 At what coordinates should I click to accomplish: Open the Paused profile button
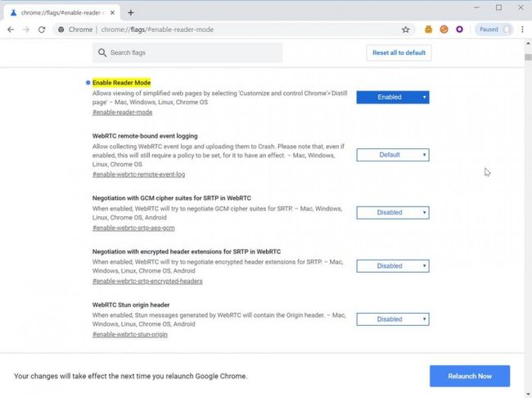tap(494, 29)
